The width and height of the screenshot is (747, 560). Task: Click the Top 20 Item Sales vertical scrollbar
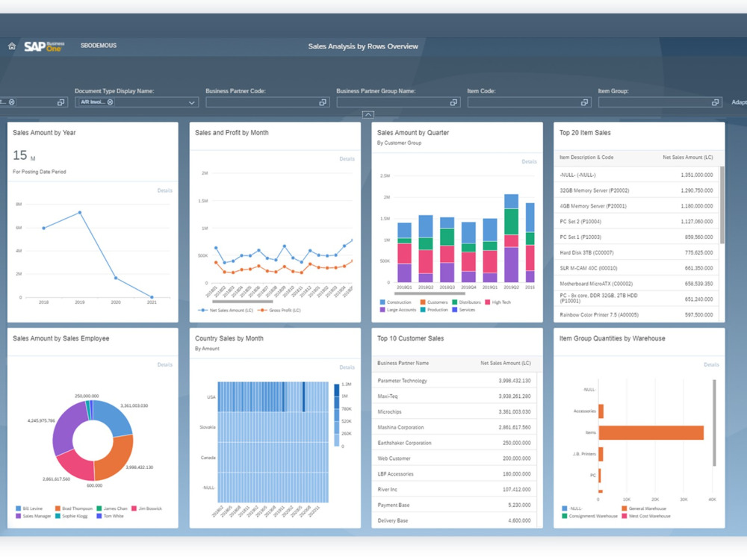[x=722, y=205]
